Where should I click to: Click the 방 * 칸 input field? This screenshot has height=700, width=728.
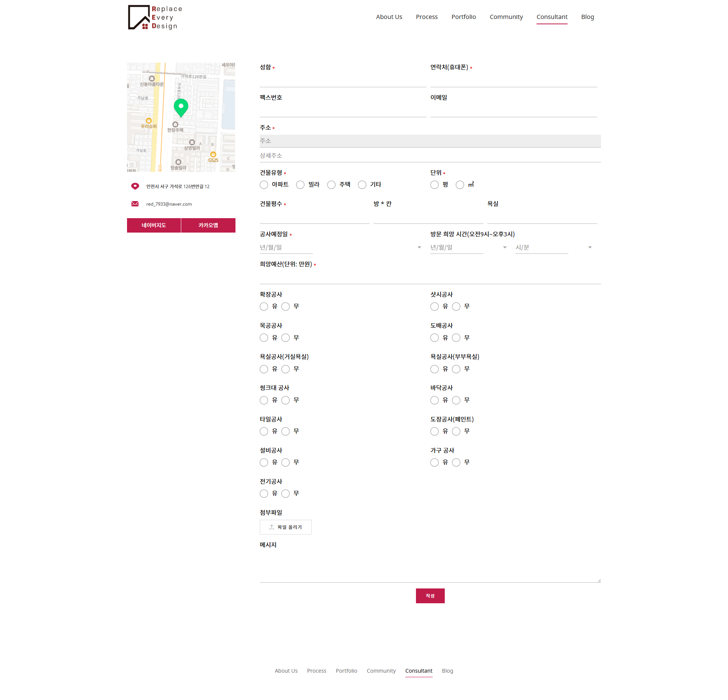(428, 217)
